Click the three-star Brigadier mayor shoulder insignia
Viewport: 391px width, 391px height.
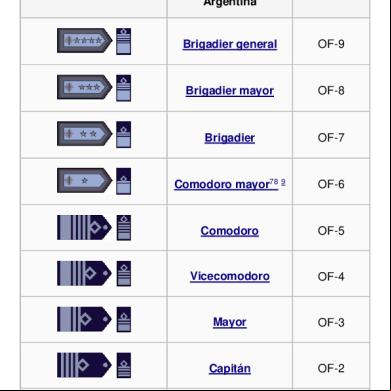click(85, 87)
